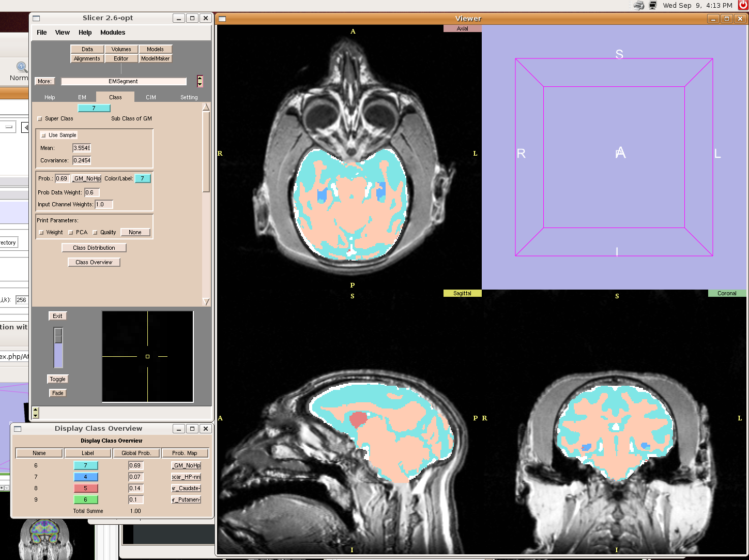Click the Display Class Overview window menu icon
Image resolution: width=749 pixels, height=560 pixels.
click(18, 429)
